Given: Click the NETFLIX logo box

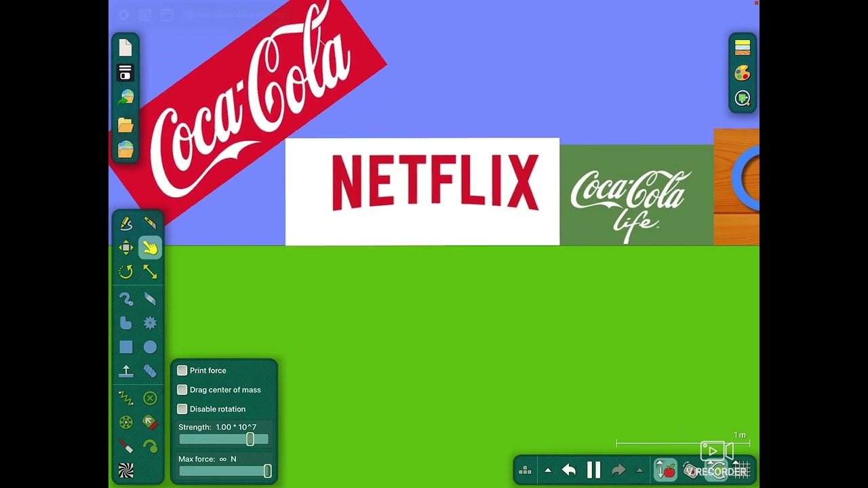Looking at the screenshot, I should [422, 191].
